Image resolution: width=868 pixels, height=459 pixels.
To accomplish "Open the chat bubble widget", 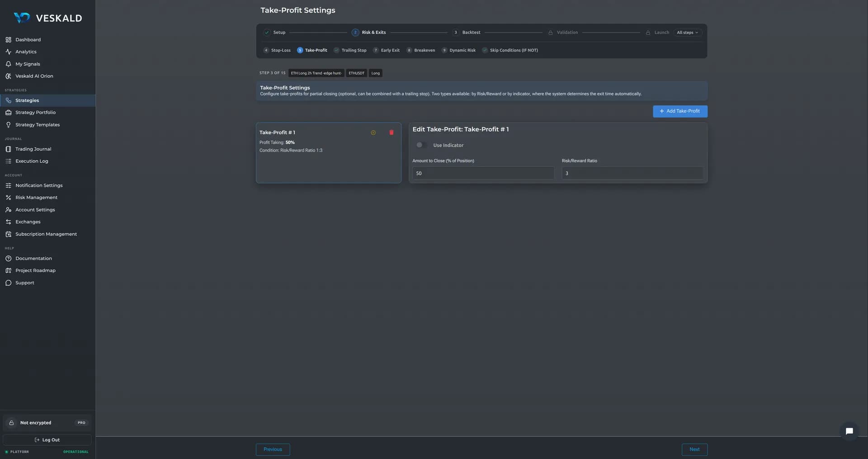I will pos(849,431).
